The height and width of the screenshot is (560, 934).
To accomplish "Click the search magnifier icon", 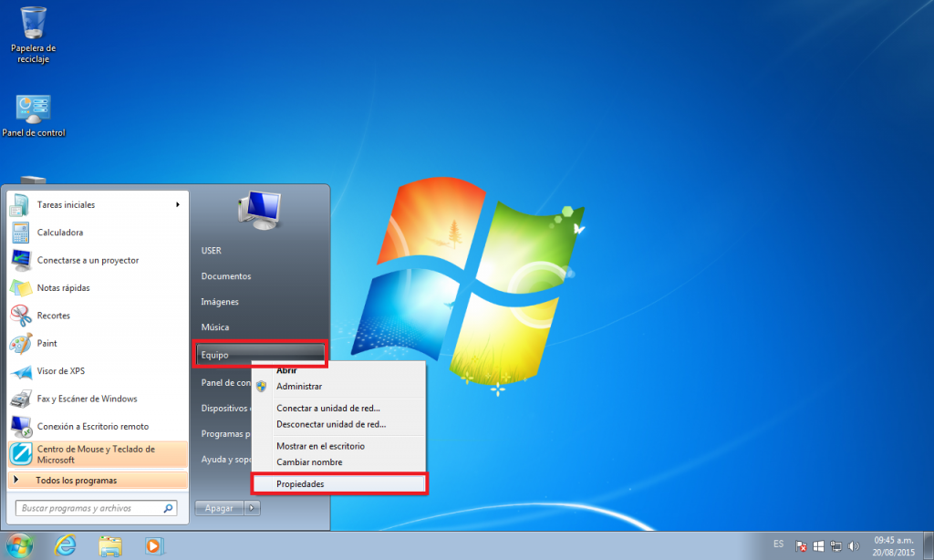I will [x=168, y=508].
